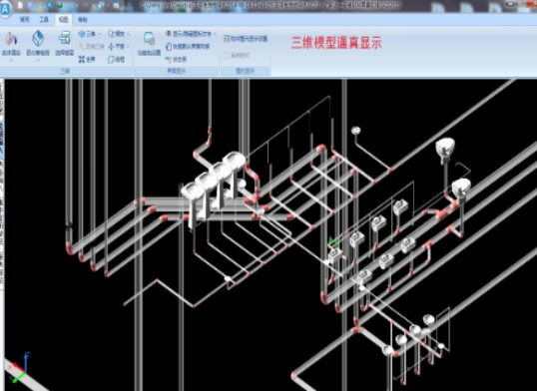
Task: Open the 工具 ribbon tab
Action: [x=44, y=20]
